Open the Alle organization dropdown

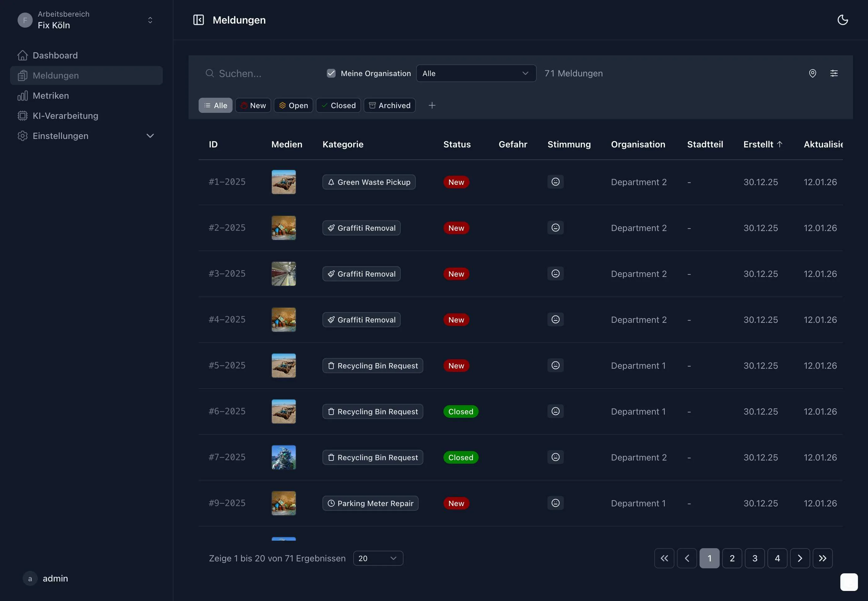click(476, 73)
